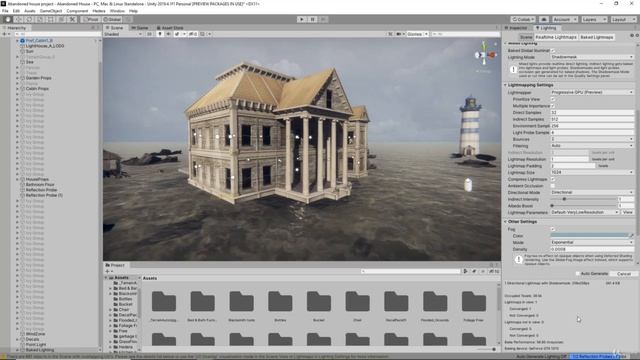Enable the Auto Generate checkbox
Screen dimensions: 640x360
[x=578, y=273]
